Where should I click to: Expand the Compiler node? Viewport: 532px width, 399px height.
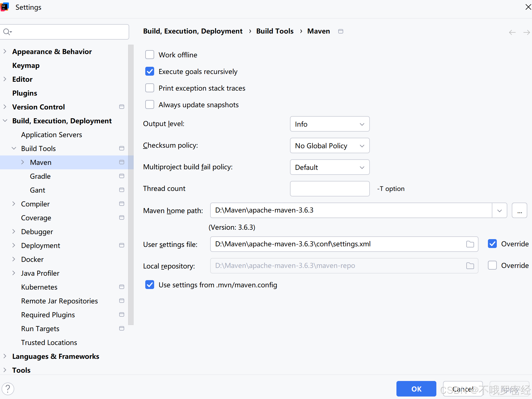[14, 204]
